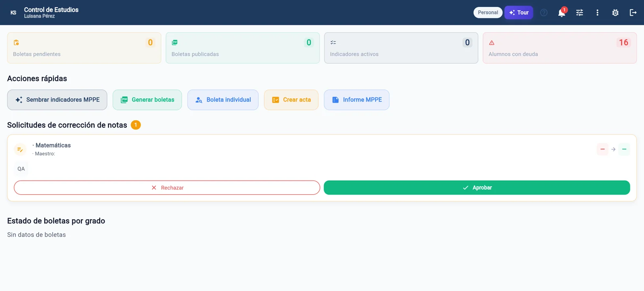The width and height of the screenshot is (644, 291).
Task: Approve the Matemáticas correction request
Action: (477, 187)
